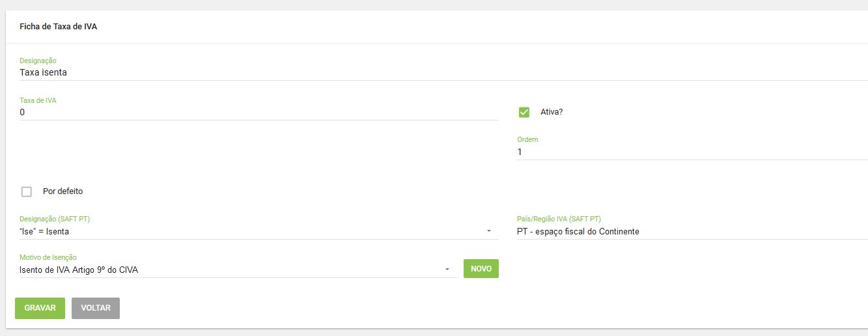Click the green 'Ordem' field label
This screenshot has height=336, width=868.
click(x=527, y=139)
